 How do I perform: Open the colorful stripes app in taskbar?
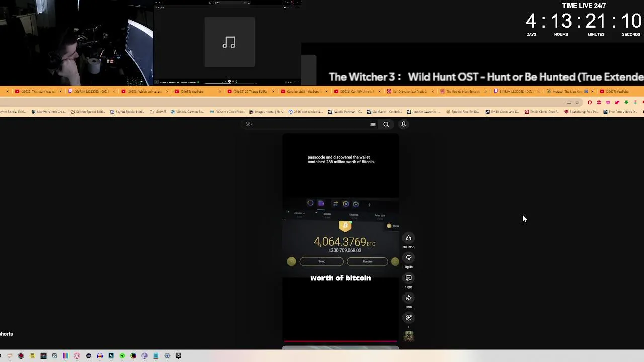pos(66,356)
